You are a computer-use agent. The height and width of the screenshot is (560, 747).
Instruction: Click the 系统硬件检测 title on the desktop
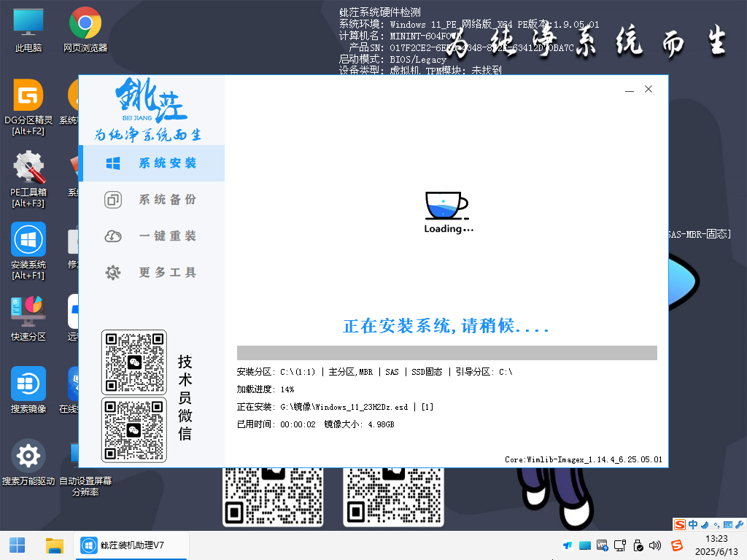click(380, 12)
